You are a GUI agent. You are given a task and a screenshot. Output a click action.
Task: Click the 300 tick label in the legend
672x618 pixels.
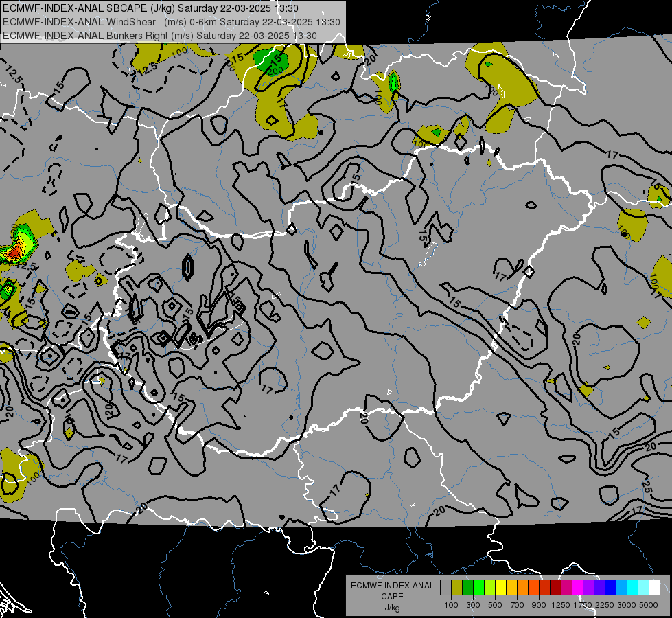pos(473,605)
